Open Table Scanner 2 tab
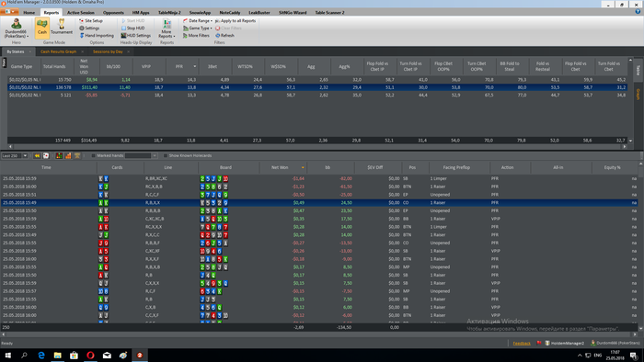644x362 pixels. tap(329, 12)
